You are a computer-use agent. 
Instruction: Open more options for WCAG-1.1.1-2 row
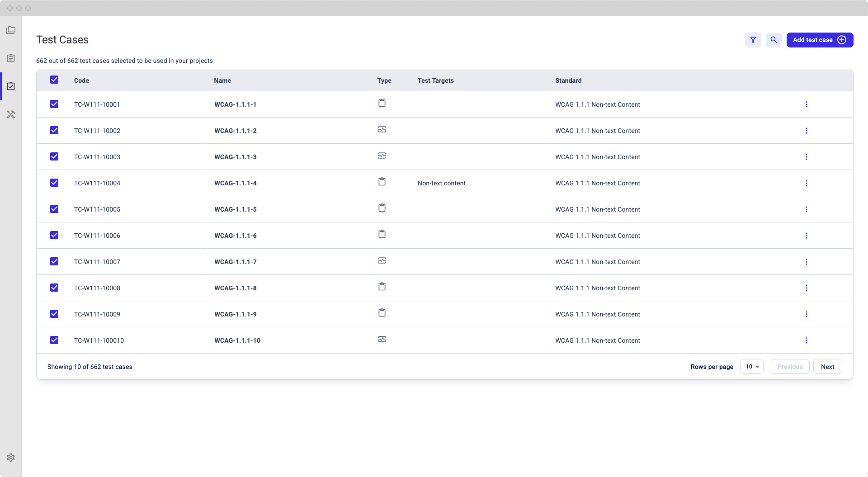tap(807, 131)
